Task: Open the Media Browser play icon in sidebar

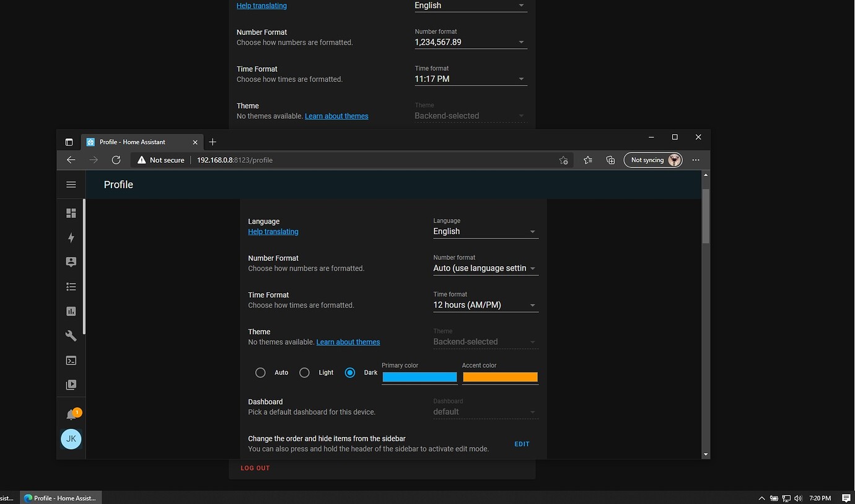Action: 71,385
